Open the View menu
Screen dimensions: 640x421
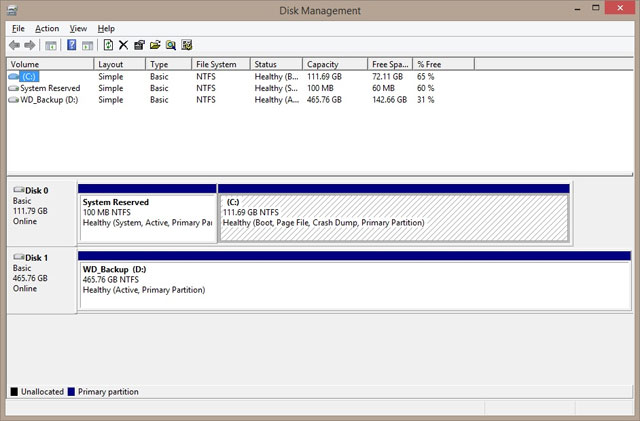pyautogui.click(x=78, y=29)
